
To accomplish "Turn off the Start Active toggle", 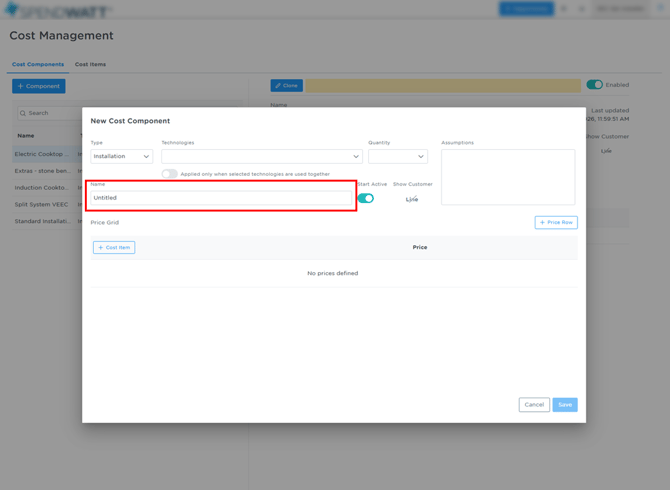I will [366, 198].
